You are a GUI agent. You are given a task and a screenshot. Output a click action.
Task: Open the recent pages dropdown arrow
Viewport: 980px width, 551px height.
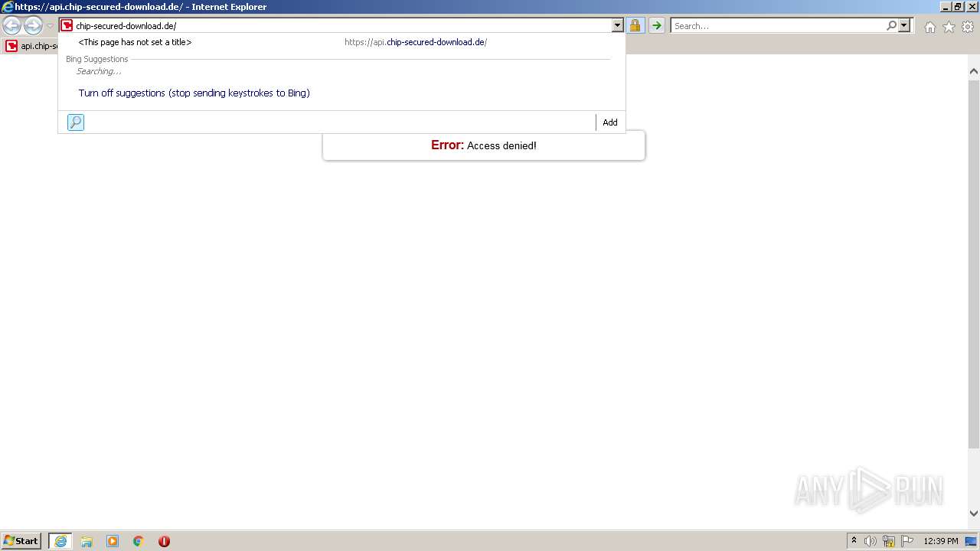tap(50, 26)
